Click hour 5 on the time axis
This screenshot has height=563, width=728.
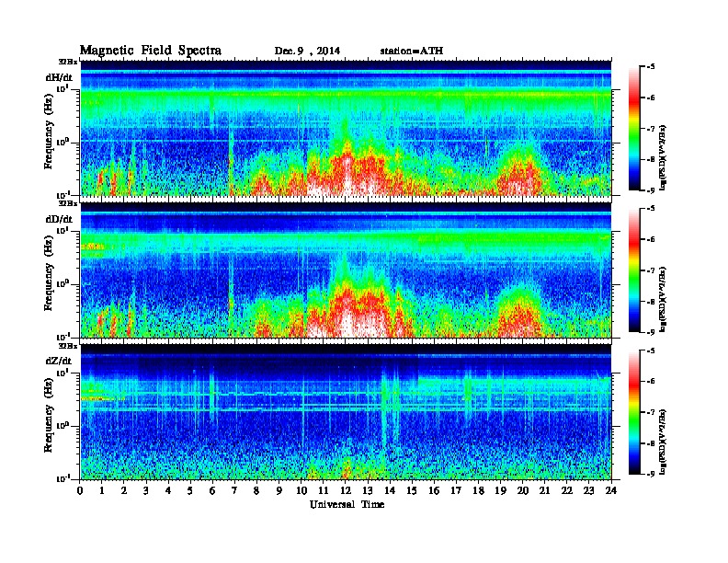(190, 490)
